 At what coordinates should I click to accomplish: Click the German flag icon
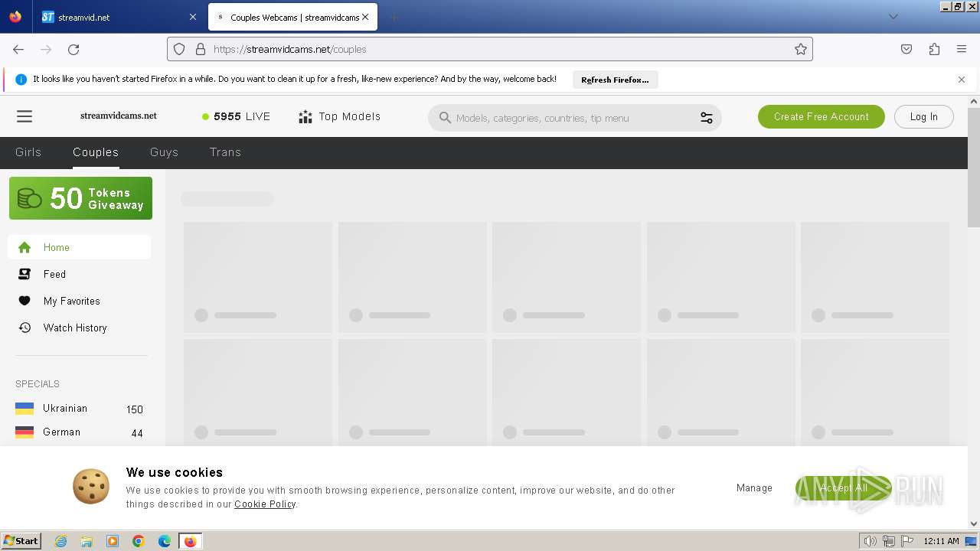coord(24,432)
